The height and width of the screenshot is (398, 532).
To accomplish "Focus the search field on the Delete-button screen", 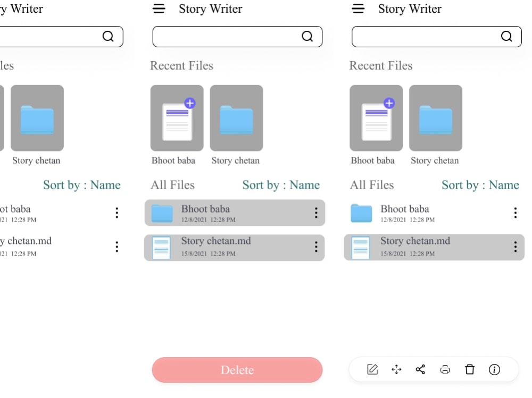I will (237, 37).
